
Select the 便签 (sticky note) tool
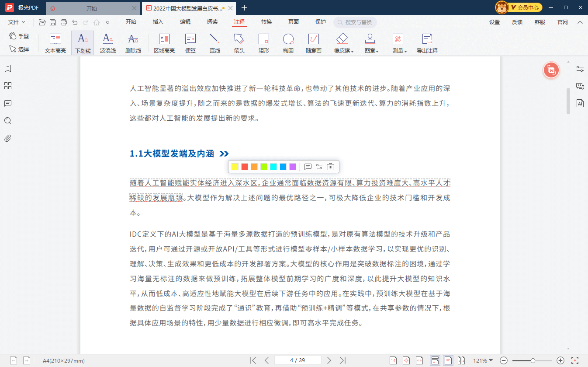pyautogui.click(x=190, y=43)
